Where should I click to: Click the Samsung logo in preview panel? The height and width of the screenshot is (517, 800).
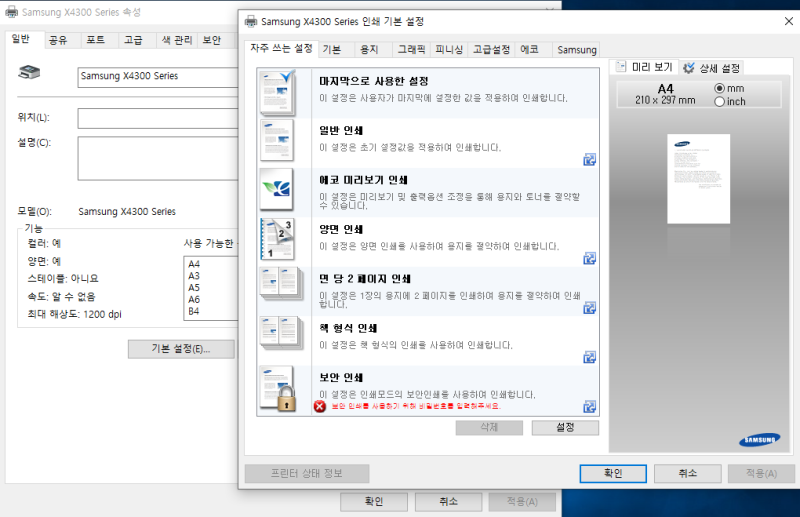[x=759, y=440]
